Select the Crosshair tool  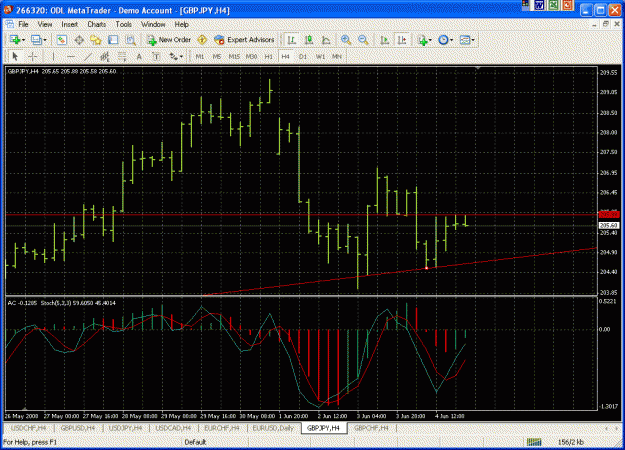[33, 57]
